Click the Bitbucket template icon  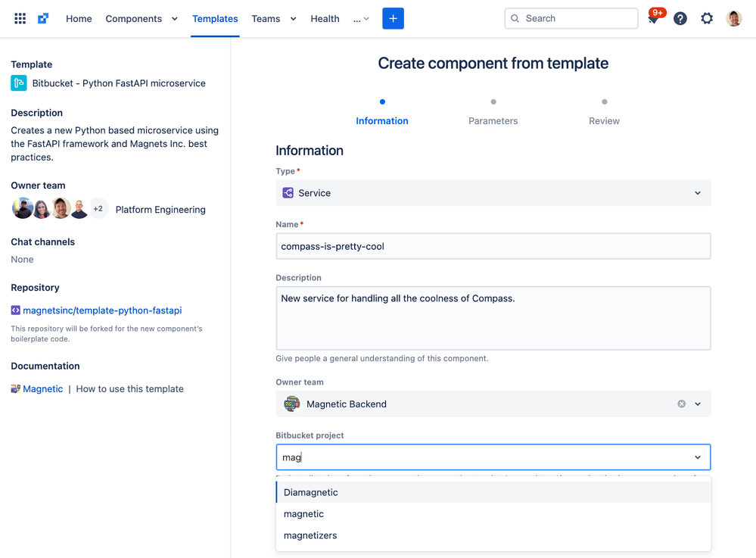pyautogui.click(x=19, y=83)
